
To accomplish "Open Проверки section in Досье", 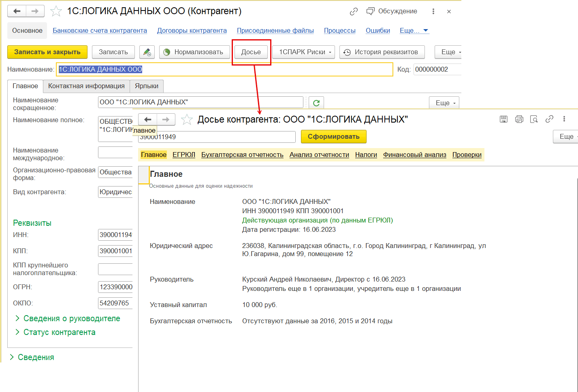I will [x=467, y=155].
